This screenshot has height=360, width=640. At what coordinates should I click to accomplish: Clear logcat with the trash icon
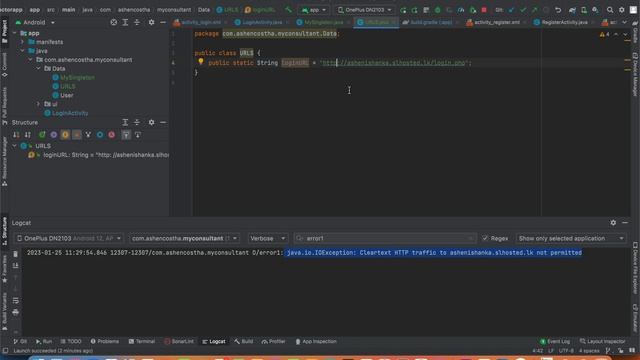16,254
